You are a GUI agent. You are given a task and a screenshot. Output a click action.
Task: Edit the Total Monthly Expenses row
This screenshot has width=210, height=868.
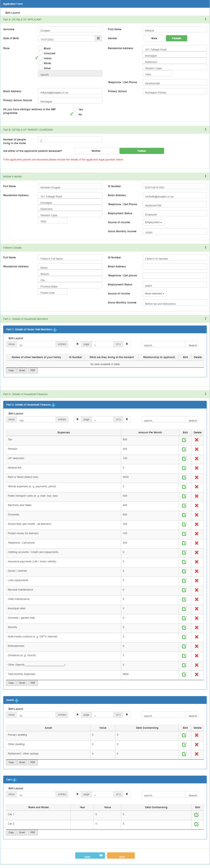tap(184, 675)
